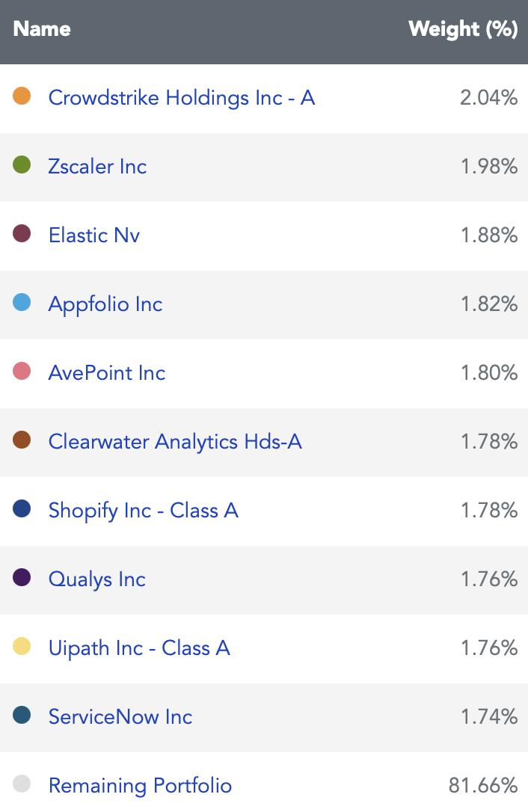The width and height of the screenshot is (528, 812).
Task: Click the green swatch beside Zscaler
Action: [22, 164]
